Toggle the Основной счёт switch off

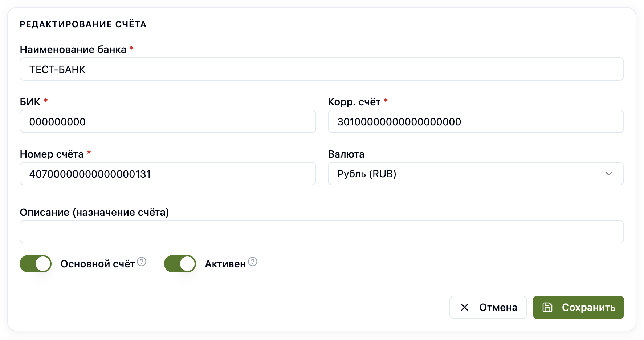coord(36,264)
